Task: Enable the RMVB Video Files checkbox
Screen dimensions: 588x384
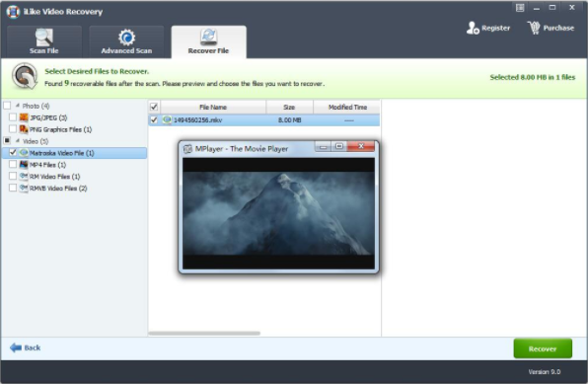Action: [13, 188]
